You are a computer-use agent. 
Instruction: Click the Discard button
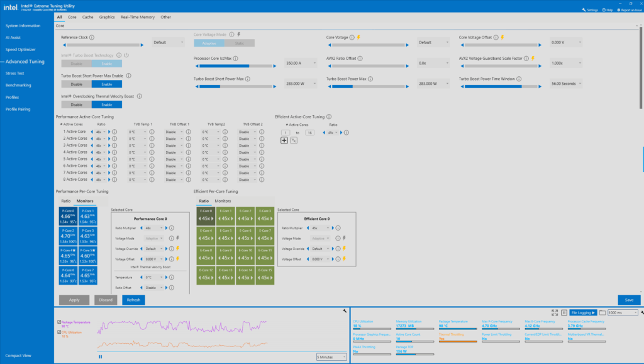click(106, 300)
